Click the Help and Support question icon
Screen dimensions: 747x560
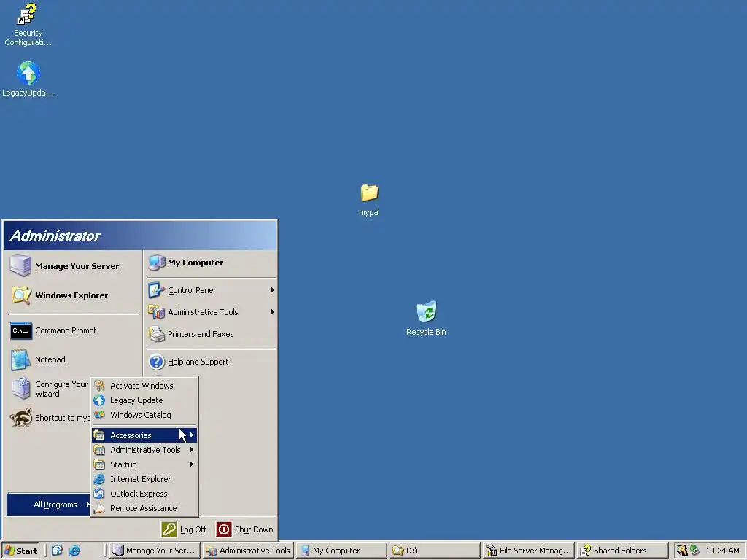[156, 362]
